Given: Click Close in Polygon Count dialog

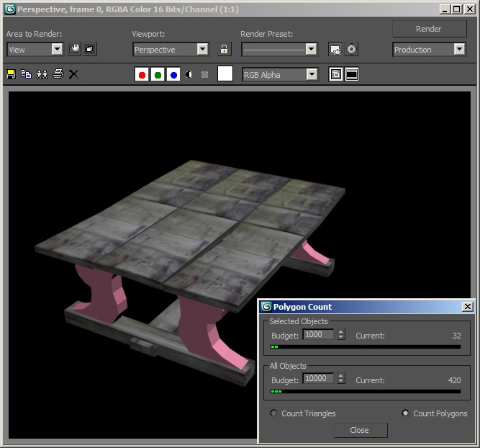Looking at the screenshot, I should click(361, 430).
